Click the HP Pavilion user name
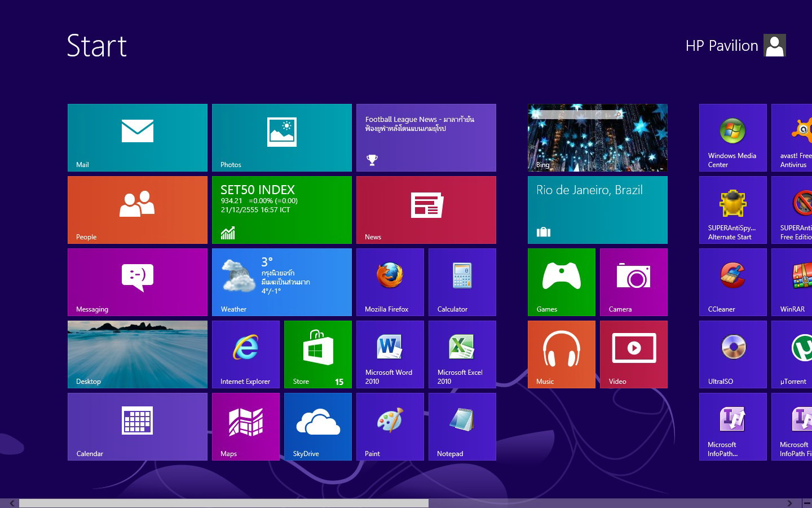 [x=722, y=46]
